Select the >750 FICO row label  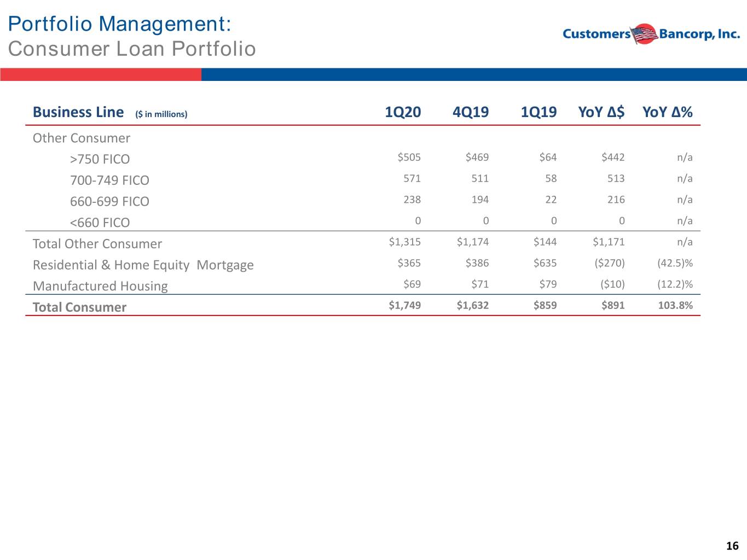[x=100, y=159]
